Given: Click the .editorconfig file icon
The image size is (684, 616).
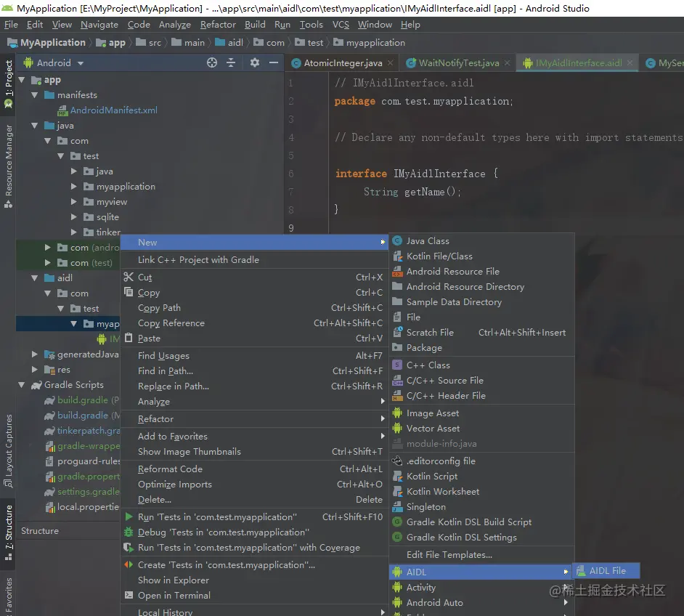Looking at the screenshot, I should 397,461.
